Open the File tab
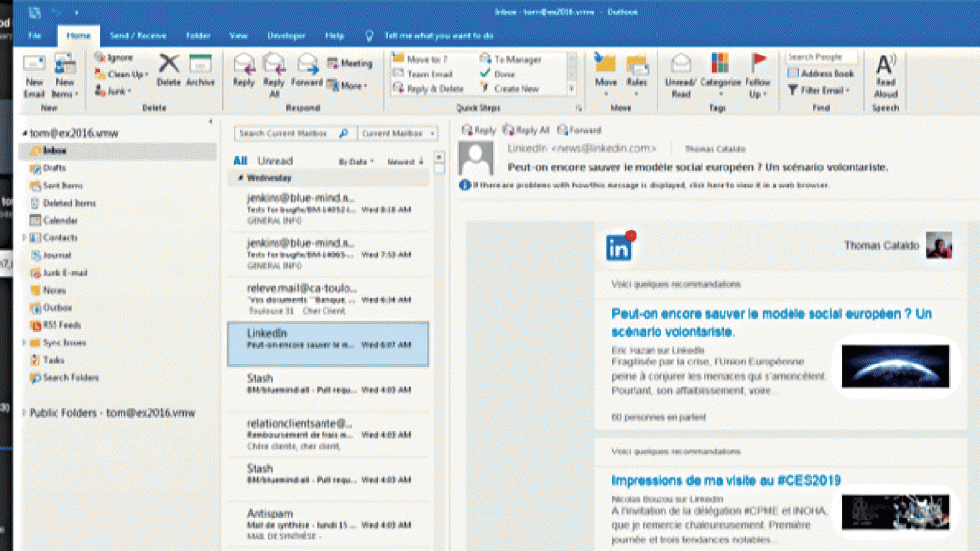This screenshot has width=980, height=551. point(34,35)
